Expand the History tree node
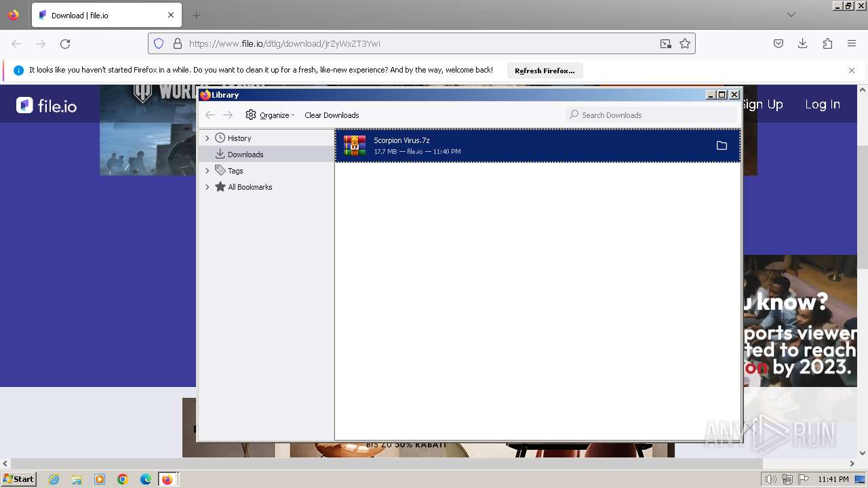Image resolution: width=868 pixels, height=488 pixels. tap(208, 138)
